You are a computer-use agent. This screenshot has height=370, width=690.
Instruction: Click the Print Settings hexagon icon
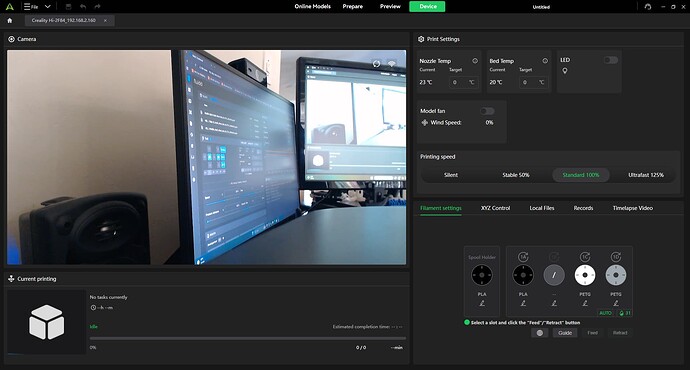click(421, 39)
